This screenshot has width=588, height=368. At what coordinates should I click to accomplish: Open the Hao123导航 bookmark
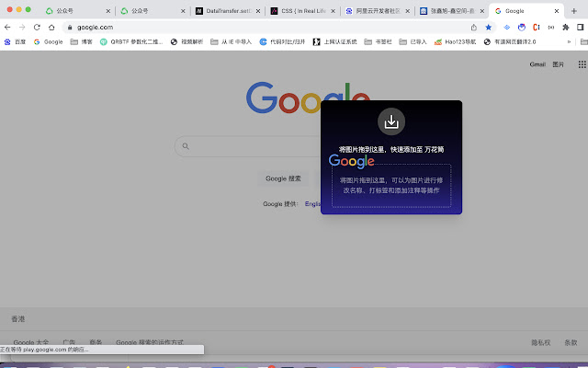[x=455, y=41]
